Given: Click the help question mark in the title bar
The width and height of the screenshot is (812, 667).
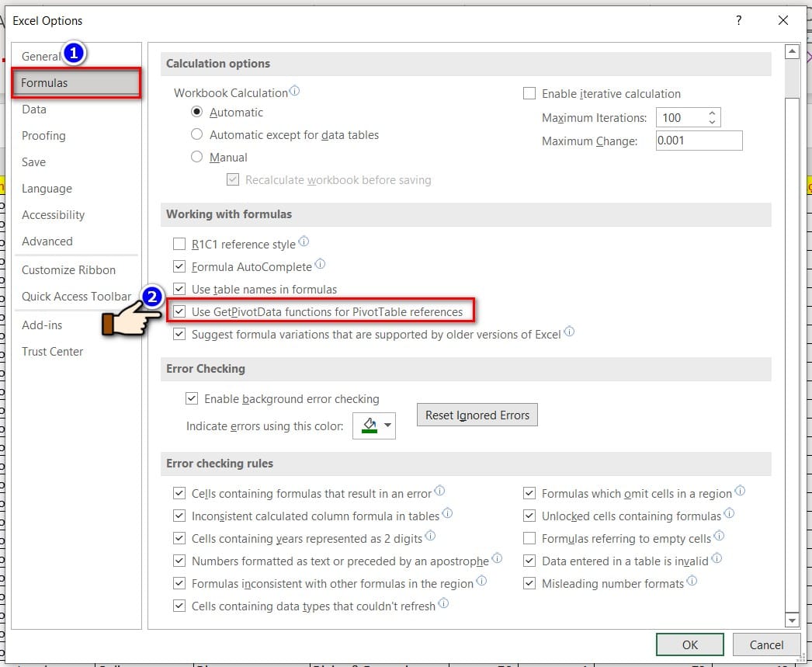Looking at the screenshot, I should point(737,20).
